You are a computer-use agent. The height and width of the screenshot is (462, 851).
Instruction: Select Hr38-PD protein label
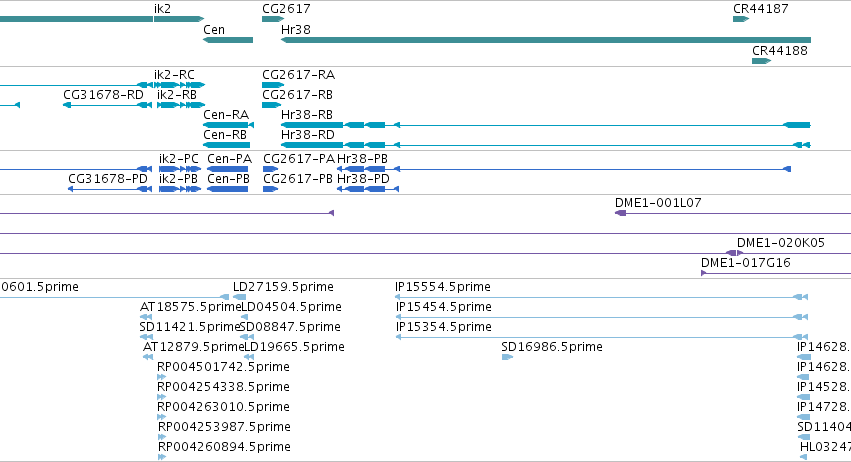(364, 179)
